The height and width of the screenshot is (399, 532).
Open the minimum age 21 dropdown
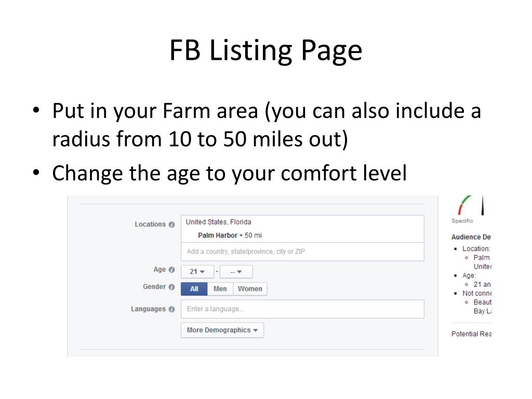point(197,272)
